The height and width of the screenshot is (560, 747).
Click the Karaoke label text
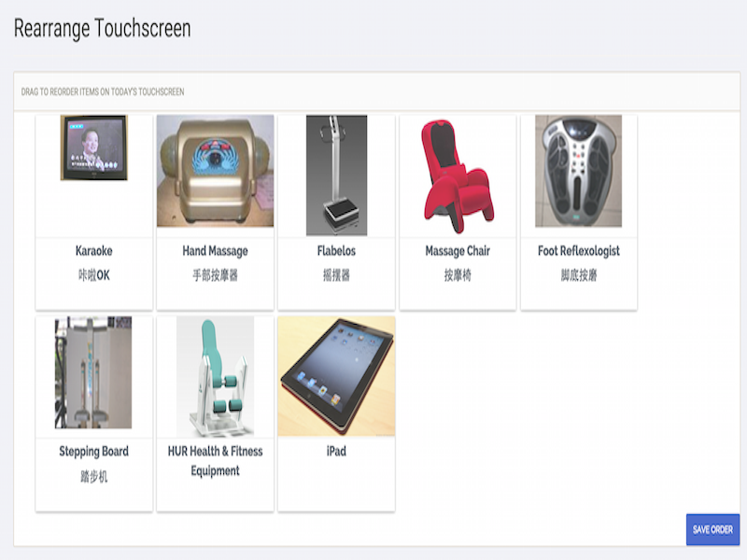(x=94, y=251)
